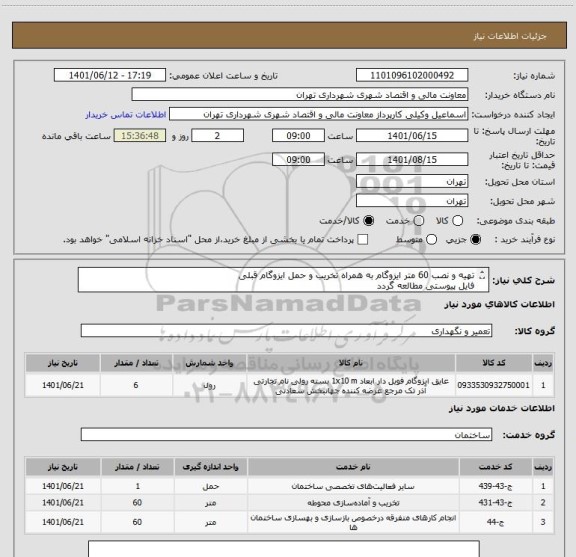
Task: Click service code ج-43-439 cell
Action: pos(496,486)
